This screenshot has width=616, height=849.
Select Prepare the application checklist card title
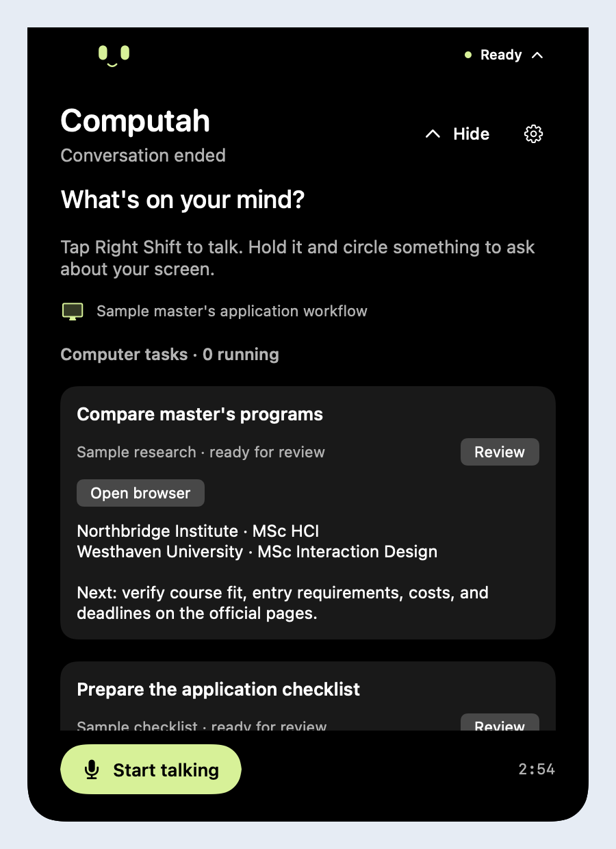pyautogui.click(x=218, y=689)
